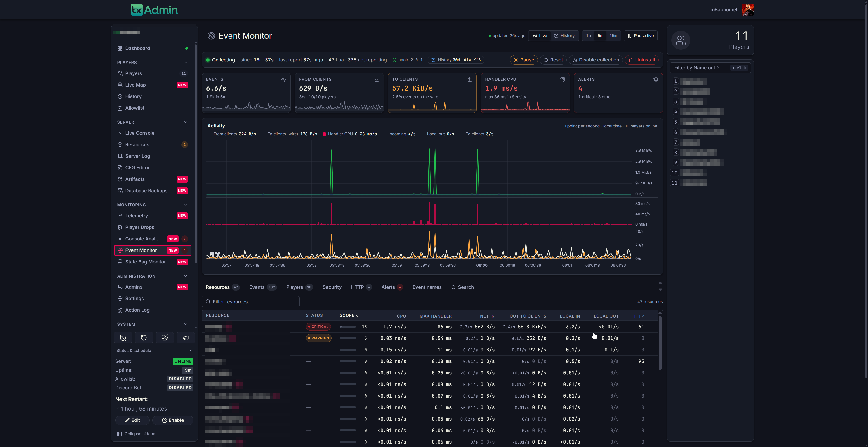
Task: Click the resources table scrollbar
Action: [660, 343]
